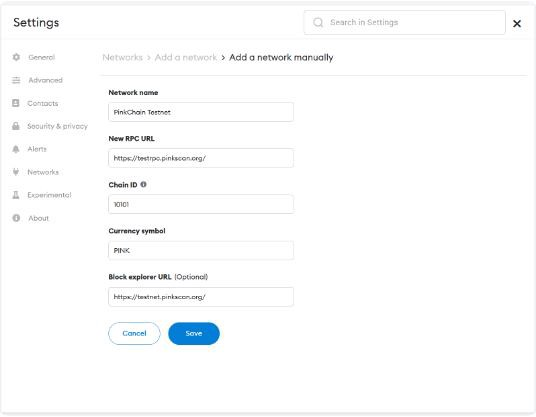
Task: Click the Security & privacy lock icon
Action: point(16,126)
